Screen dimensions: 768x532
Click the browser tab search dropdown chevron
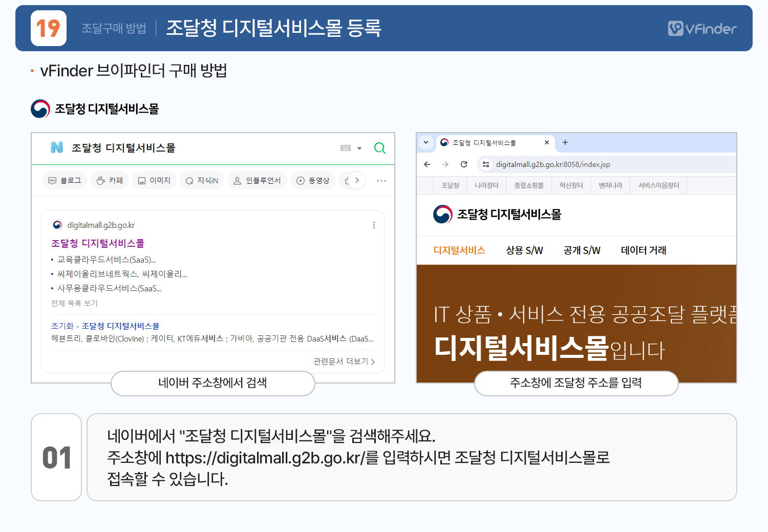[426, 142]
